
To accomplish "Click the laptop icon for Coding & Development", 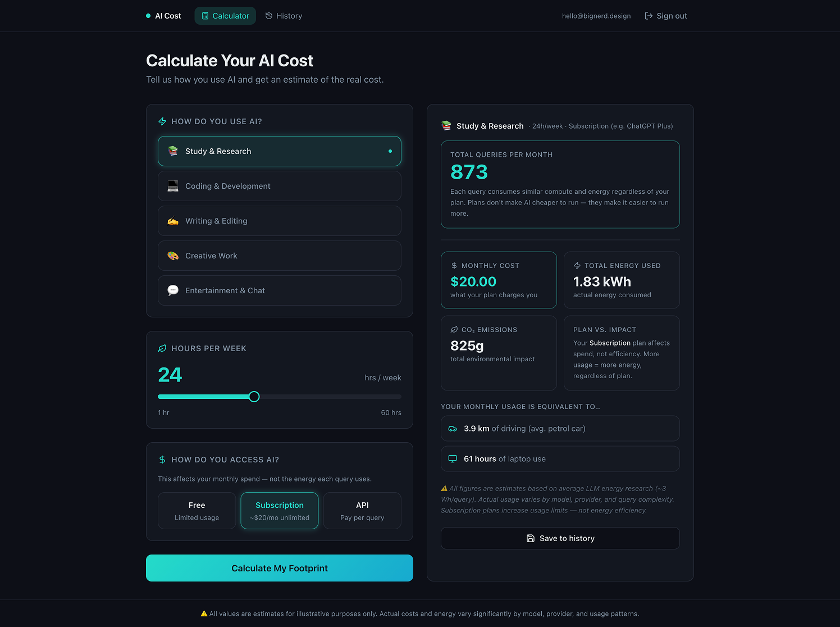I will point(173,186).
